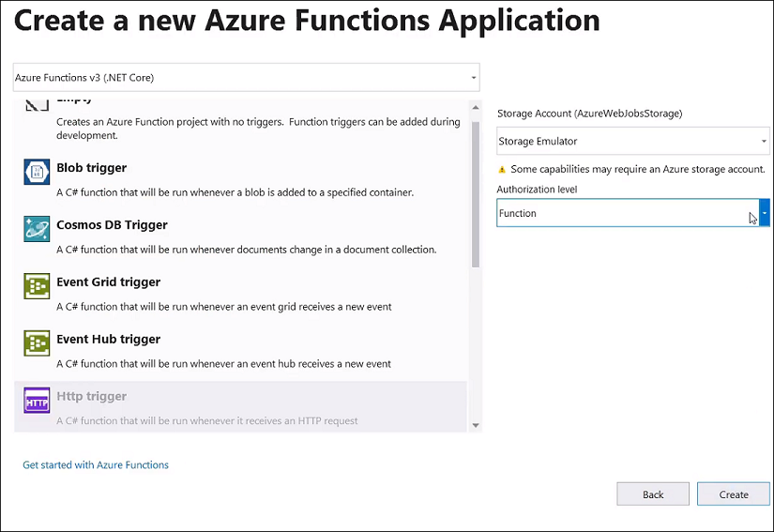Click the template list scrollbar thumb
This screenshot has width=774, height=532.
[476, 194]
